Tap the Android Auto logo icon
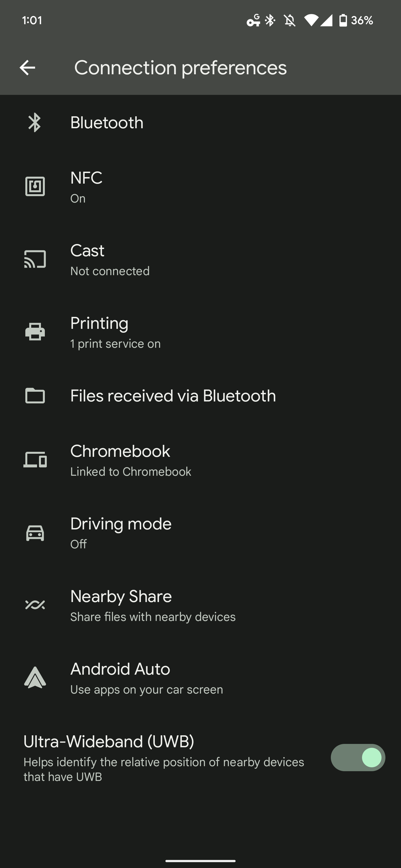This screenshot has width=401, height=868. pyautogui.click(x=35, y=678)
